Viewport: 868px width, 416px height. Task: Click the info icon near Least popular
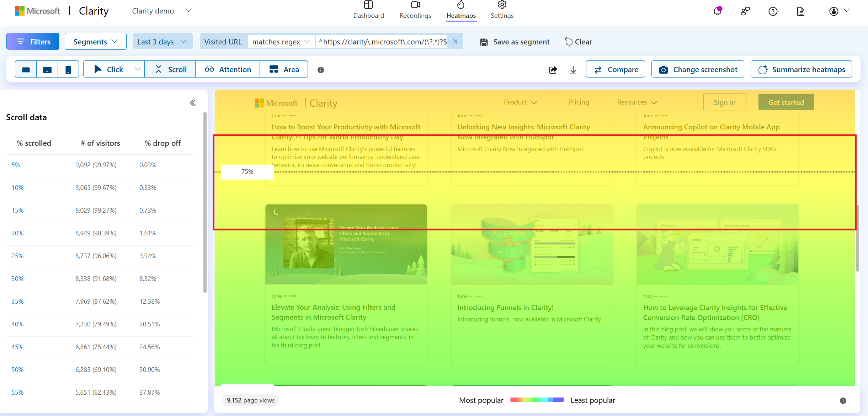(x=843, y=401)
